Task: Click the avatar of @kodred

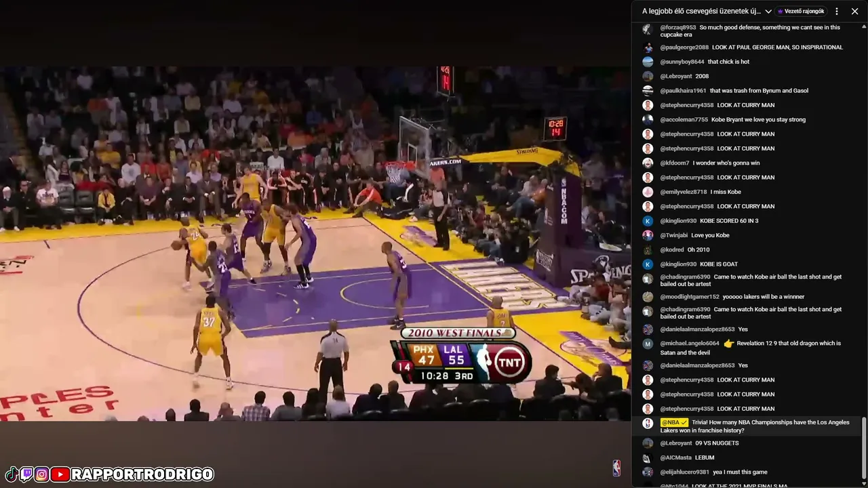Action: (648, 250)
